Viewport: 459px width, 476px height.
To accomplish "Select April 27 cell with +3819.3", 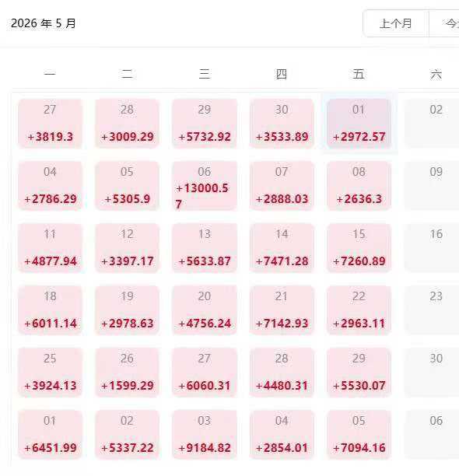I will tap(50, 124).
